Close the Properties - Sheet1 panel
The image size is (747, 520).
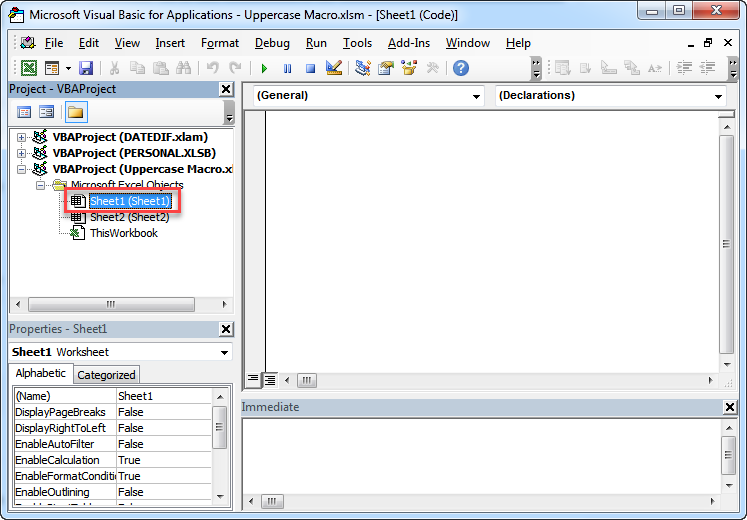pyautogui.click(x=226, y=329)
